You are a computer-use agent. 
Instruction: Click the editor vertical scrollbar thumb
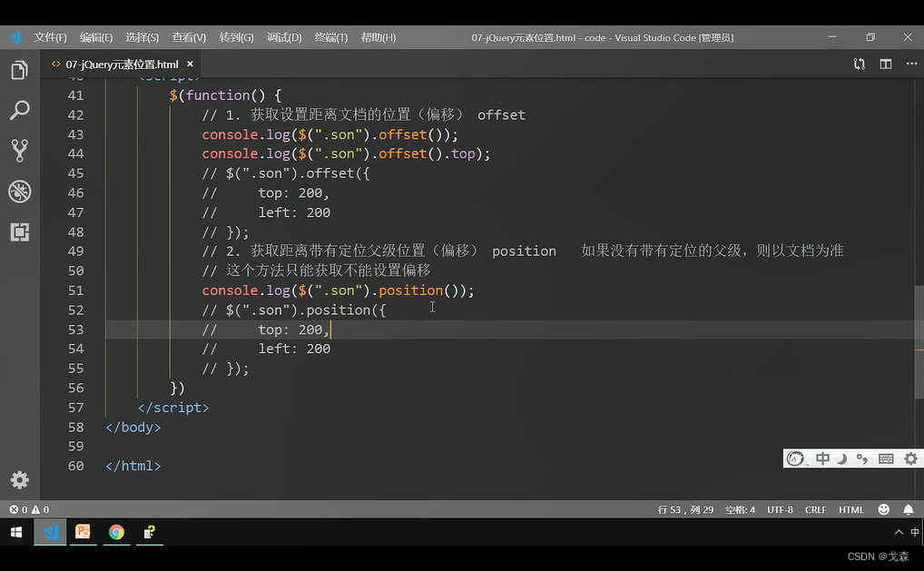coord(919,341)
